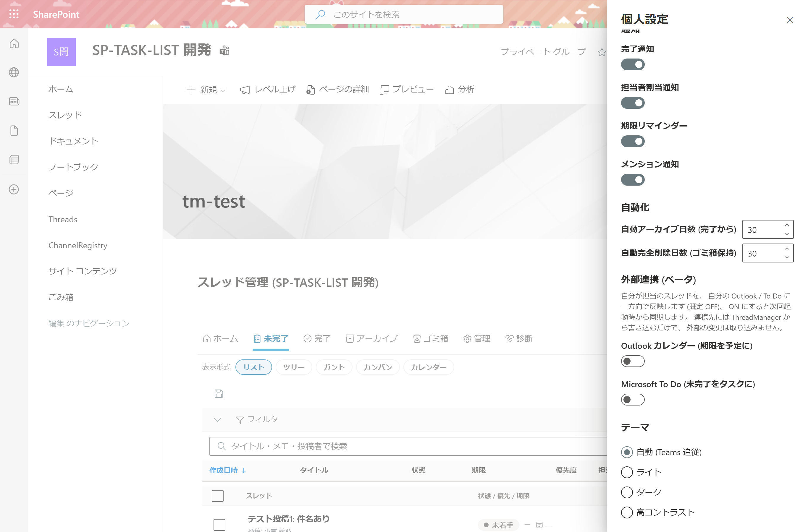
Task: Open My files document icon in the left rail
Action: point(14,131)
